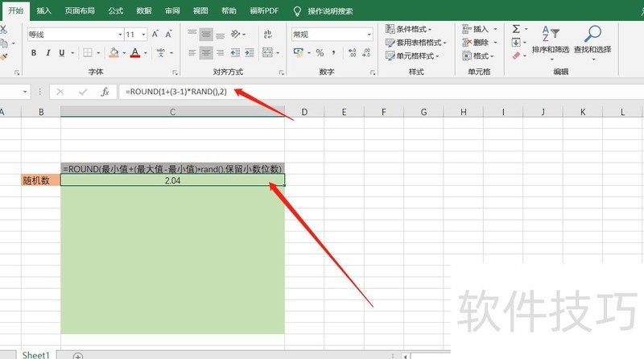This screenshot has width=644, height=359.
Task: Switch to 开始 Home tab
Action: 16,10
